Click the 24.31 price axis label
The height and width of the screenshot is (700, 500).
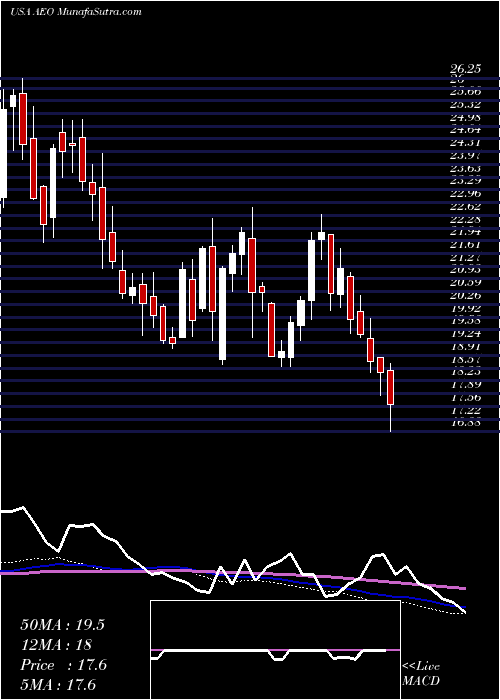point(465,142)
